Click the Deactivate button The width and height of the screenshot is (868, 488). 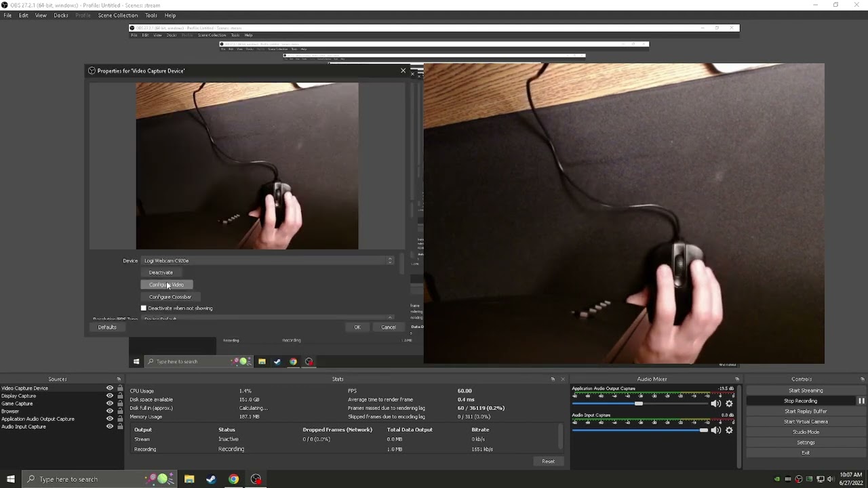[x=161, y=272]
